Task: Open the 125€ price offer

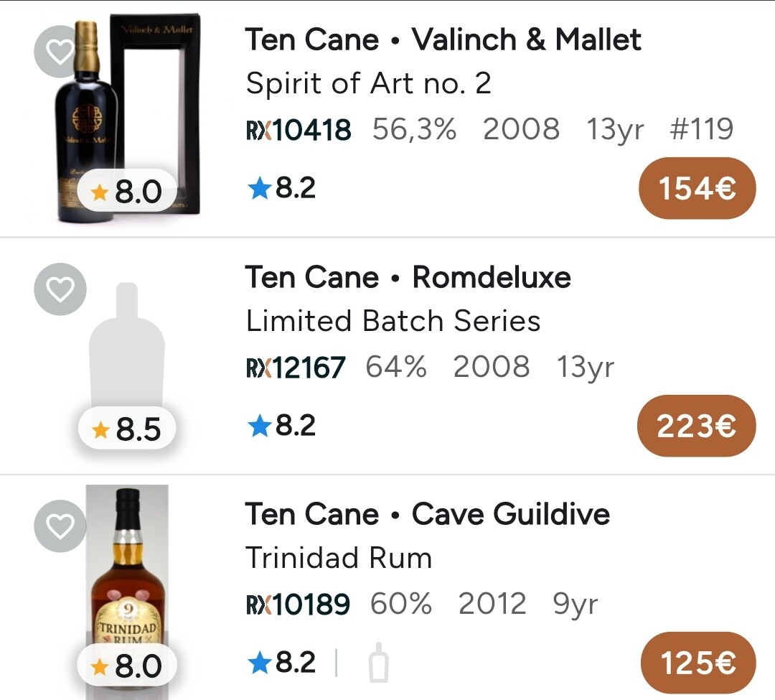Action: 698,663
